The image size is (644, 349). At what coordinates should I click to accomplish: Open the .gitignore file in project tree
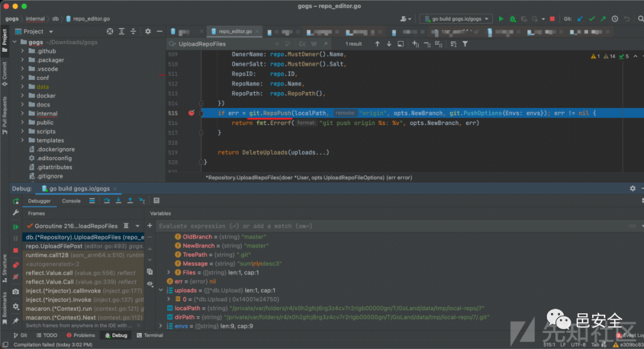[49, 176]
